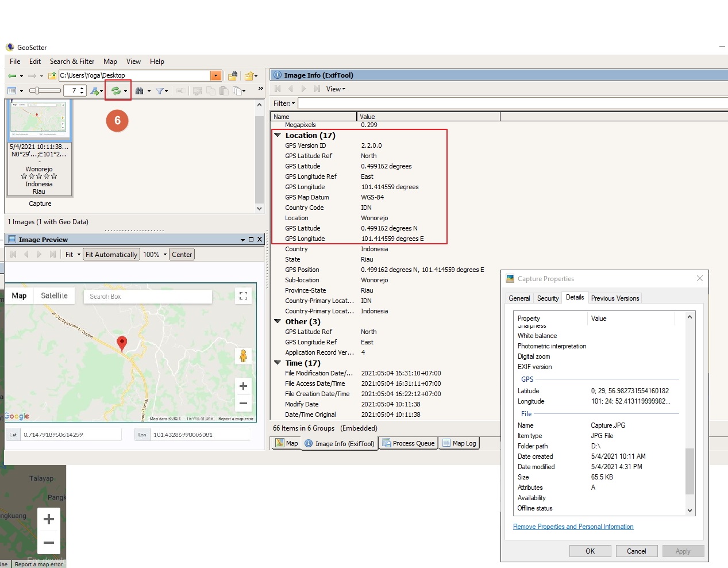Image resolution: width=728 pixels, height=568 pixels.
Task: Open the Filter dropdown in Image Info panel
Action: click(x=283, y=103)
